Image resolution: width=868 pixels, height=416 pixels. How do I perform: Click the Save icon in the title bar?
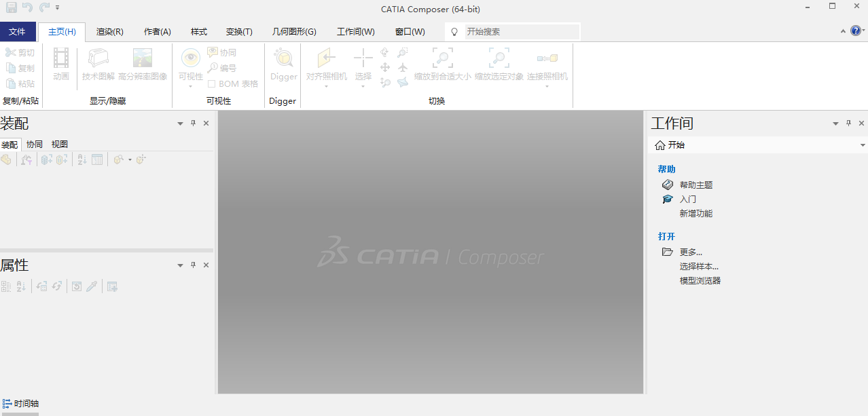pos(12,7)
